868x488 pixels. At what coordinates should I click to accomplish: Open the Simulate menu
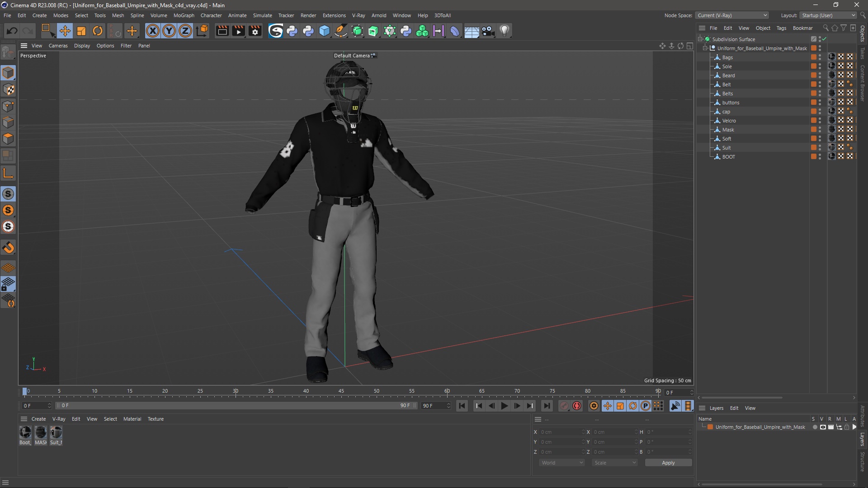262,15
